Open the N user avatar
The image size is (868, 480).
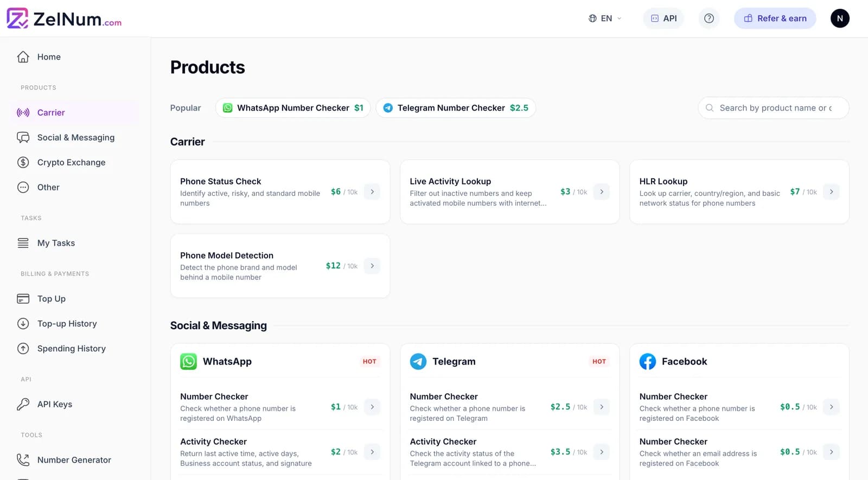click(x=840, y=18)
